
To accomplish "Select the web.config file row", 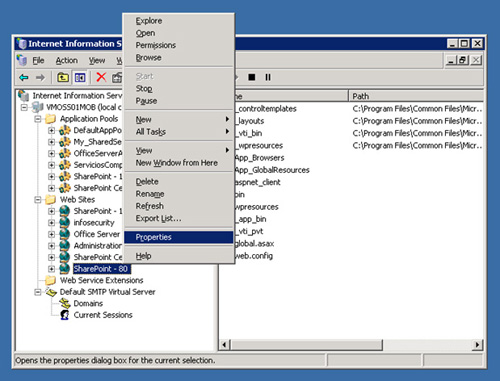I will 254,256.
